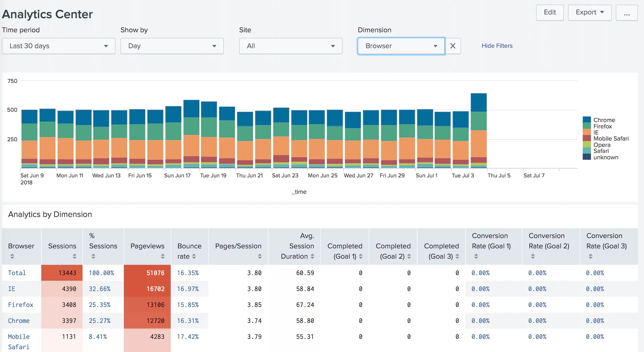The width and height of the screenshot is (644, 352).
Task: Sort table by the Sessions column arrows
Action: [x=74, y=256]
